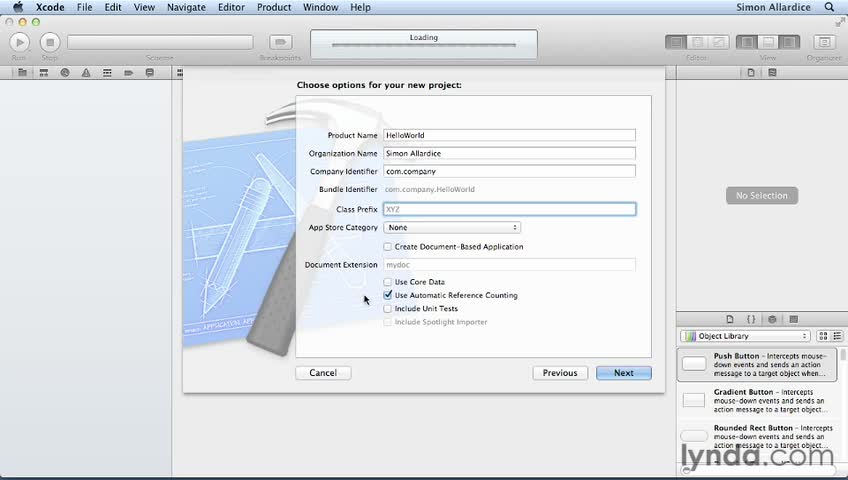Show the File Template library icon
The height and width of the screenshot is (480, 848).
pos(730,319)
